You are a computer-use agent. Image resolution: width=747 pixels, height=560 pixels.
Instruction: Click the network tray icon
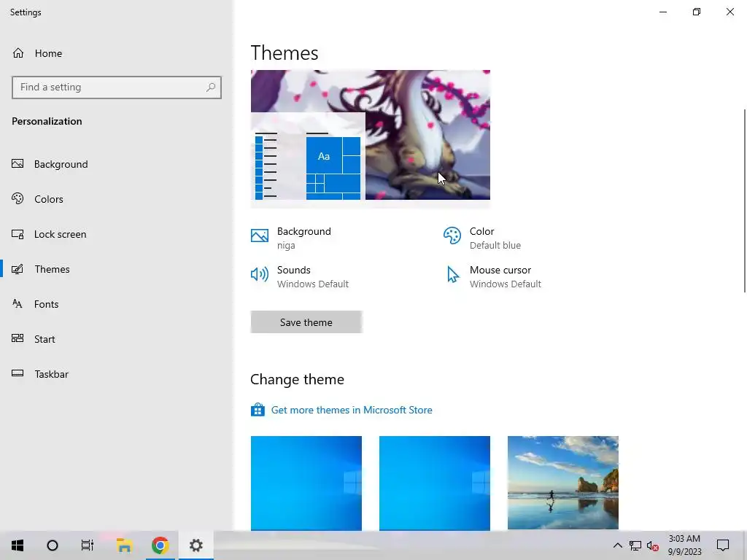pyautogui.click(x=635, y=545)
